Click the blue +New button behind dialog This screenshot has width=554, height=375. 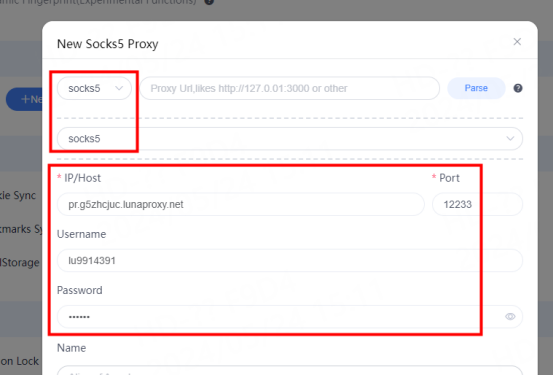pos(24,99)
